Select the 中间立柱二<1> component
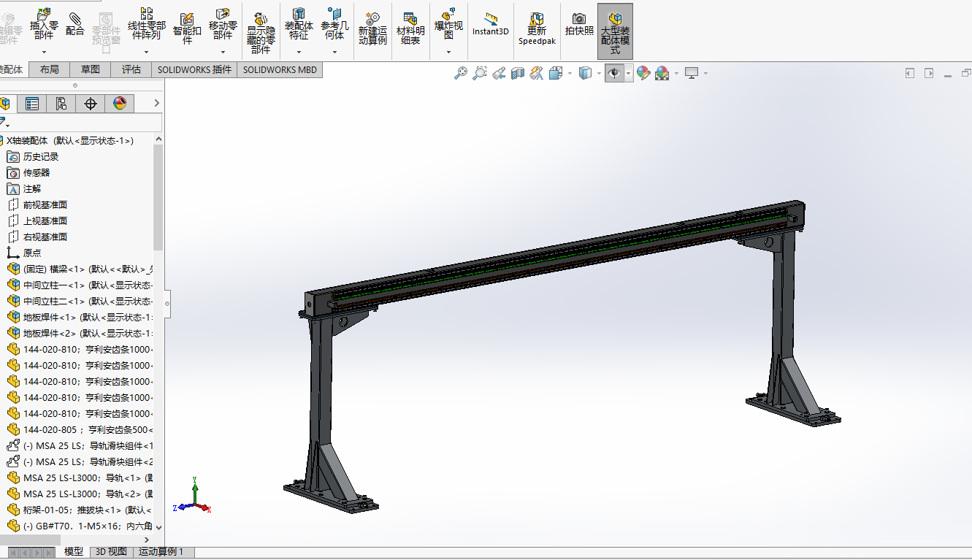The image size is (972, 560). coord(80,302)
